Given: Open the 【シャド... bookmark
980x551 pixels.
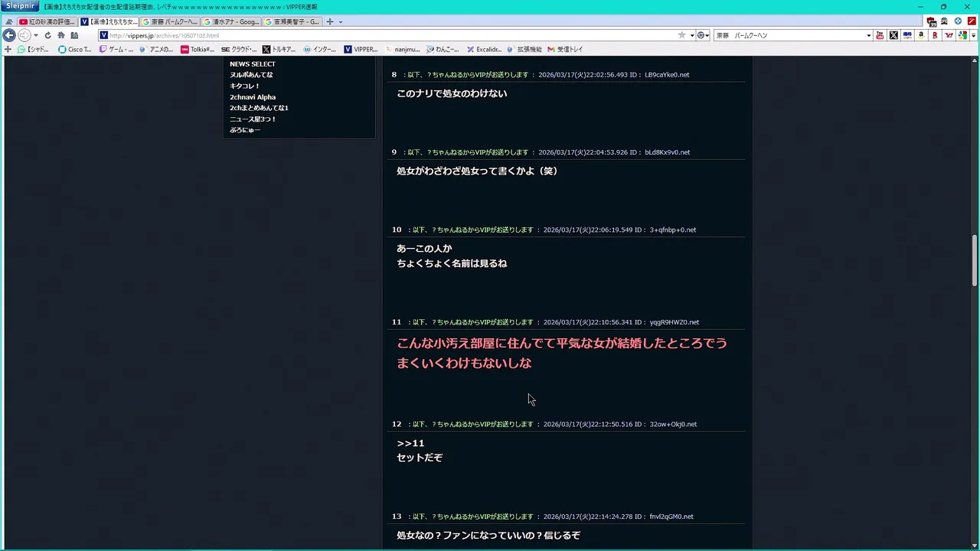Looking at the screenshot, I should (x=33, y=49).
